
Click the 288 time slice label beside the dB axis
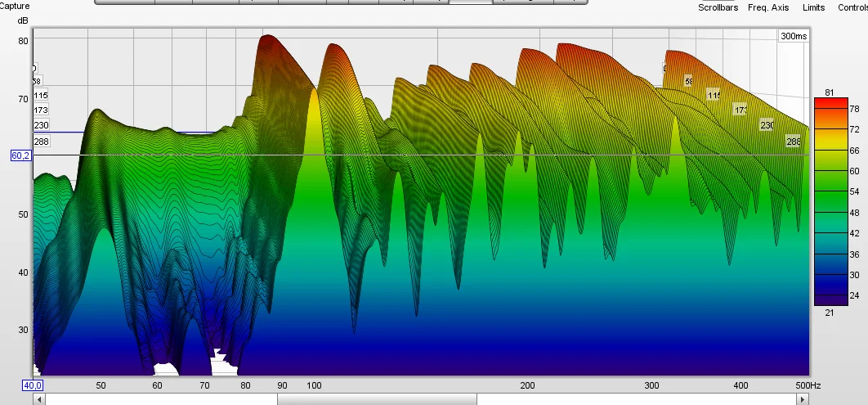point(42,142)
